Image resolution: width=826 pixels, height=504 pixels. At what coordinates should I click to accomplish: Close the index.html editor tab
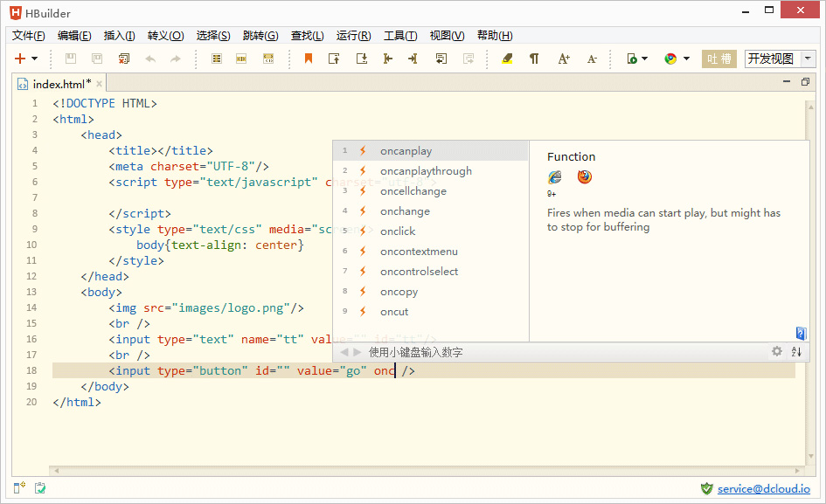tap(100, 84)
